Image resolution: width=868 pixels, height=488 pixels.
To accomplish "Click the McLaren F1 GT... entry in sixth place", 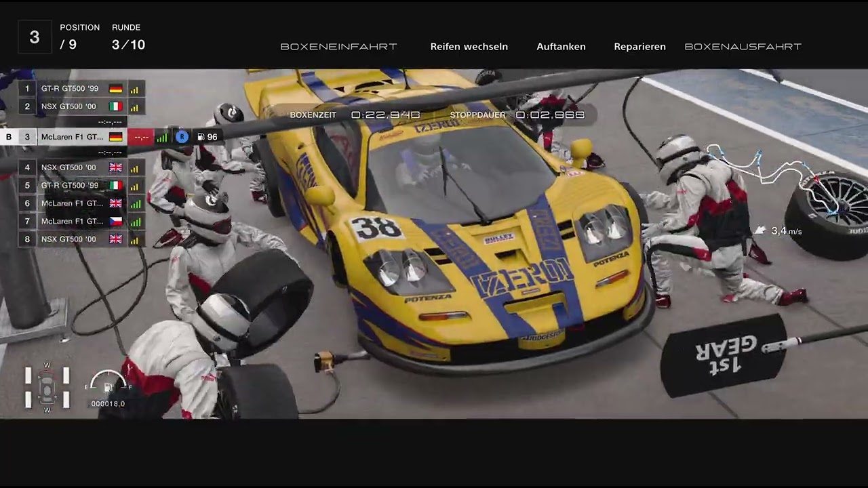I will [x=72, y=203].
